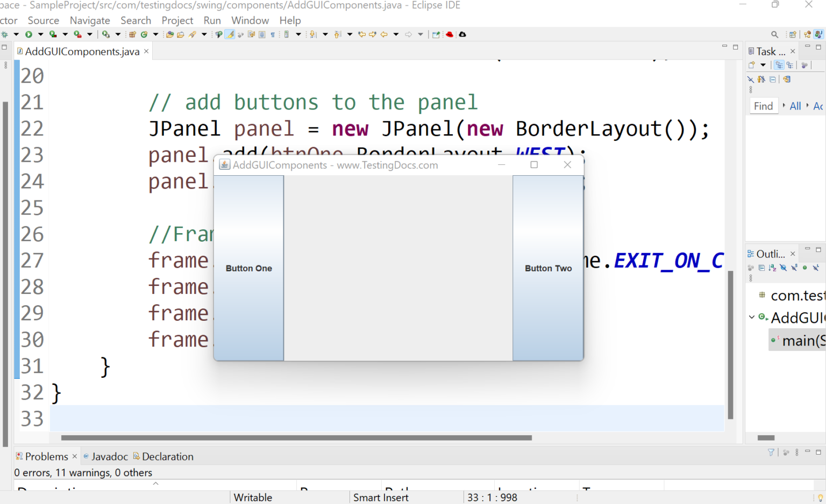Launch Coverage using the coverage toolbar icon
Screen dimensions: 826x504
[52, 34]
